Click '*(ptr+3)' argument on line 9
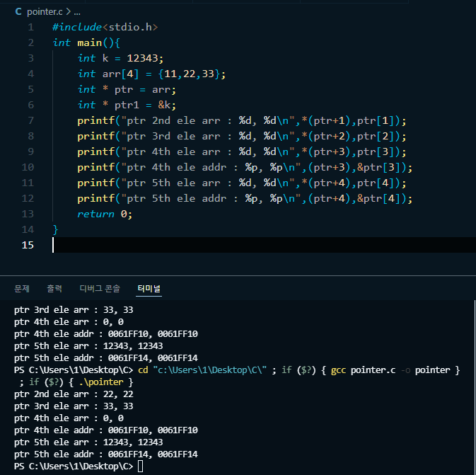Viewport: 476px width, 475px height. 326,152
